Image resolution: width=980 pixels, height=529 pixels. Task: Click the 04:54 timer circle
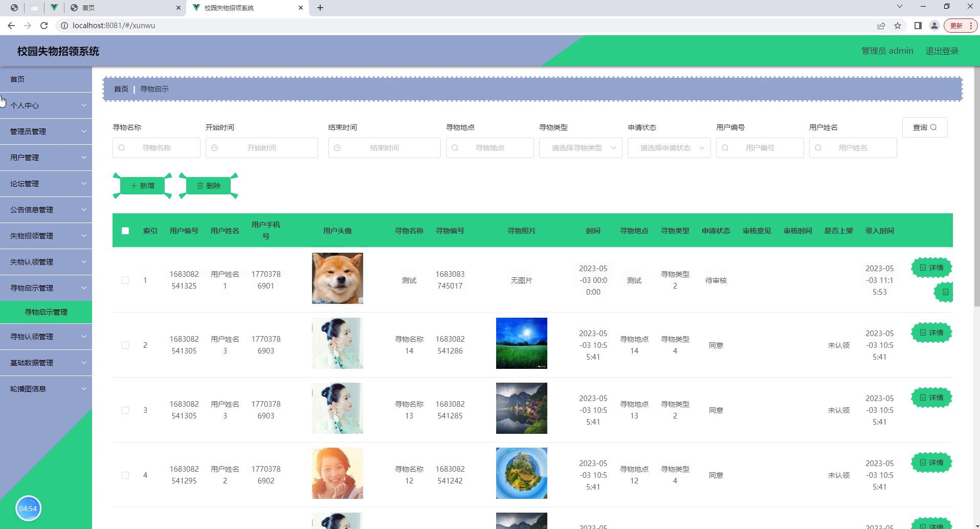[28, 509]
